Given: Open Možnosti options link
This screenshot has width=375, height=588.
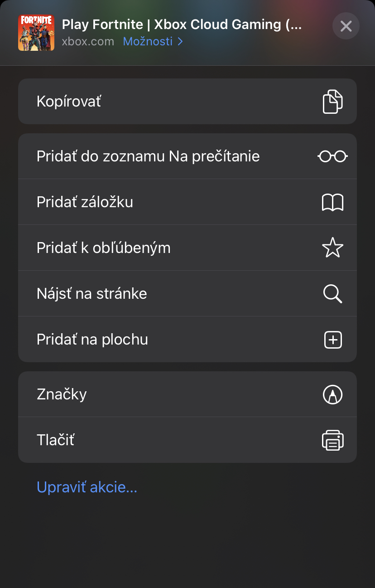Looking at the screenshot, I should [x=148, y=42].
